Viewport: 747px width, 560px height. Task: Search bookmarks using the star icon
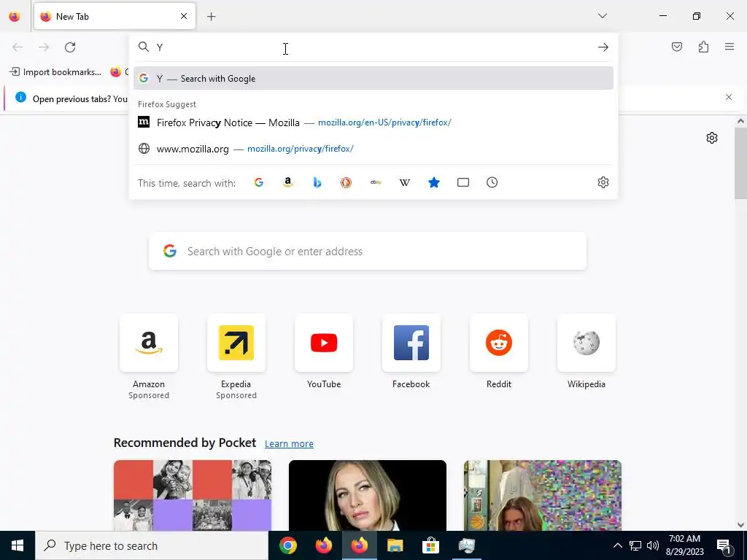(x=433, y=182)
